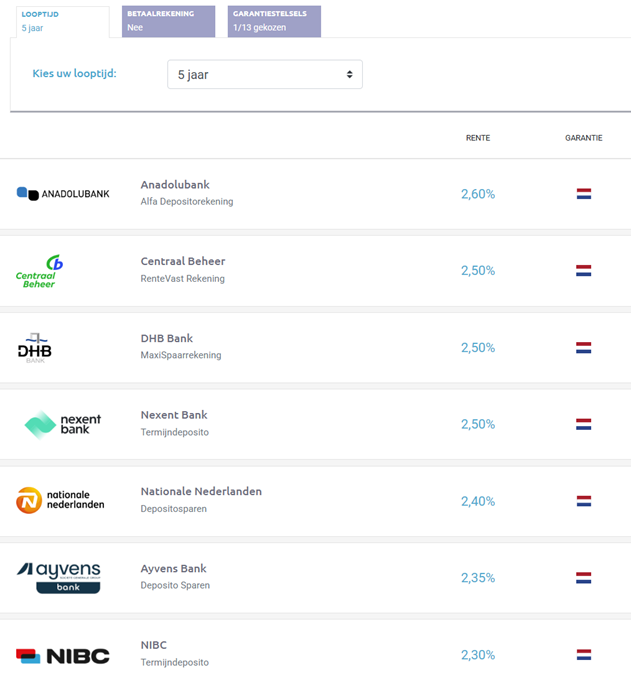Click the 2,40% rate for Nationale Nederlanden

pyautogui.click(x=478, y=501)
